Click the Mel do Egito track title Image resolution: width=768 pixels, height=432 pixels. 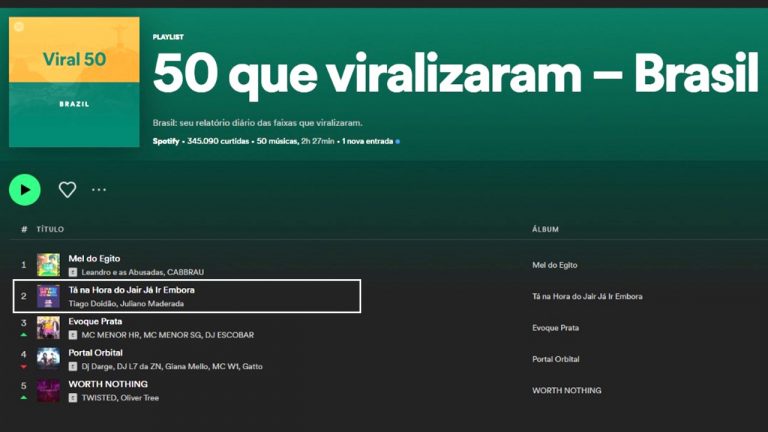tap(94, 259)
